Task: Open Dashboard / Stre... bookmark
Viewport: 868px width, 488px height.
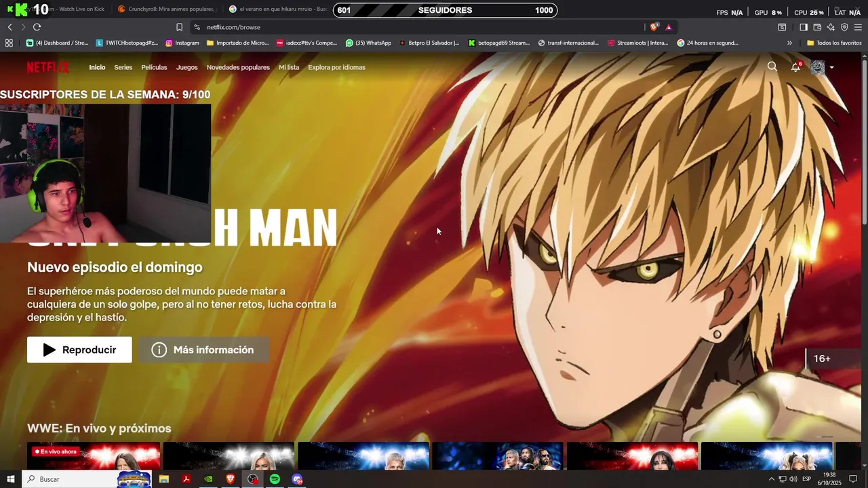Action: [57, 43]
